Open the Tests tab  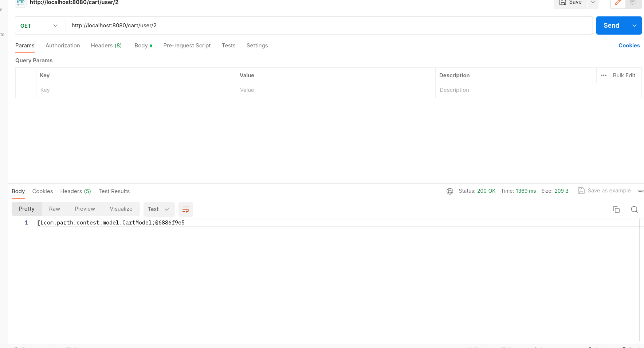229,46
